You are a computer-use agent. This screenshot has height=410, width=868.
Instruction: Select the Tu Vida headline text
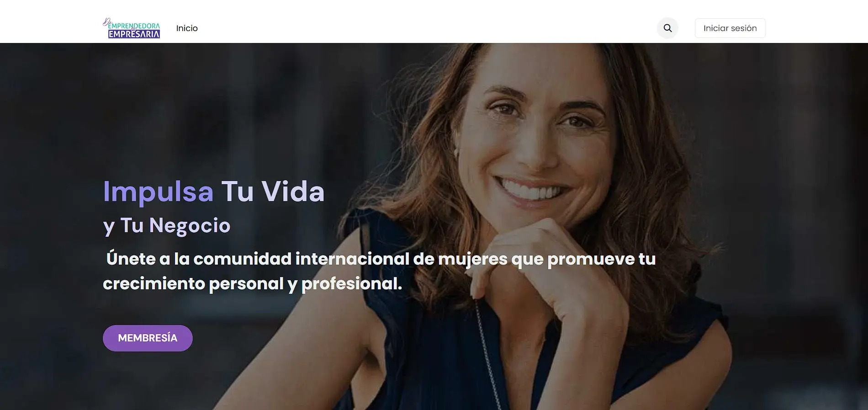click(273, 191)
